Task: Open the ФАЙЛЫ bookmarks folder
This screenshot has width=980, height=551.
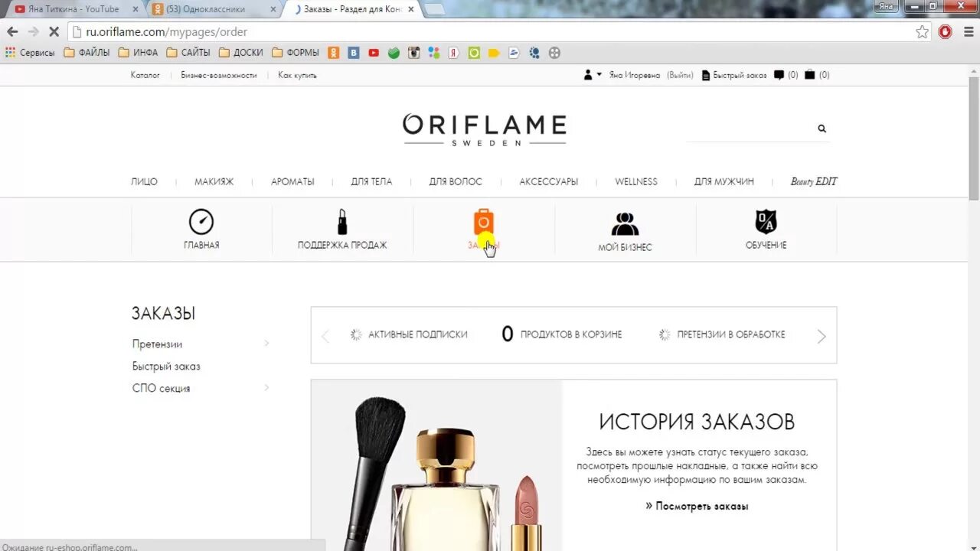Action: (x=87, y=53)
